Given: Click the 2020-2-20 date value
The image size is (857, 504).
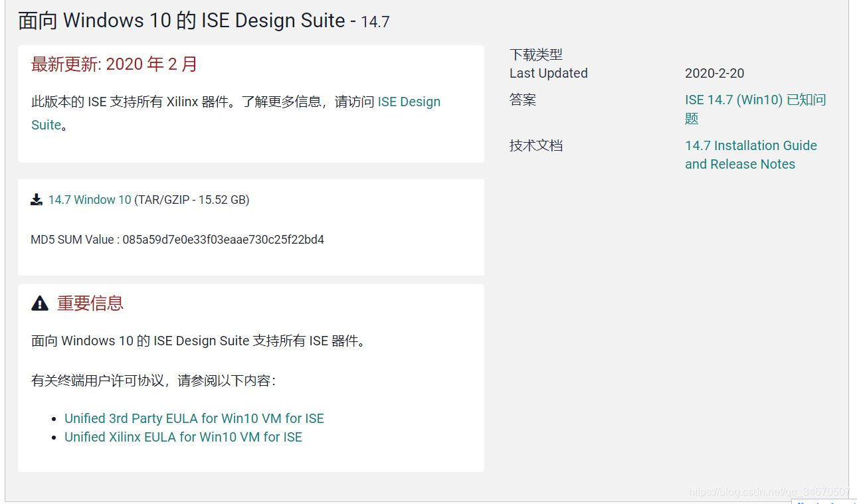Looking at the screenshot, I should [x=715, y=74].
